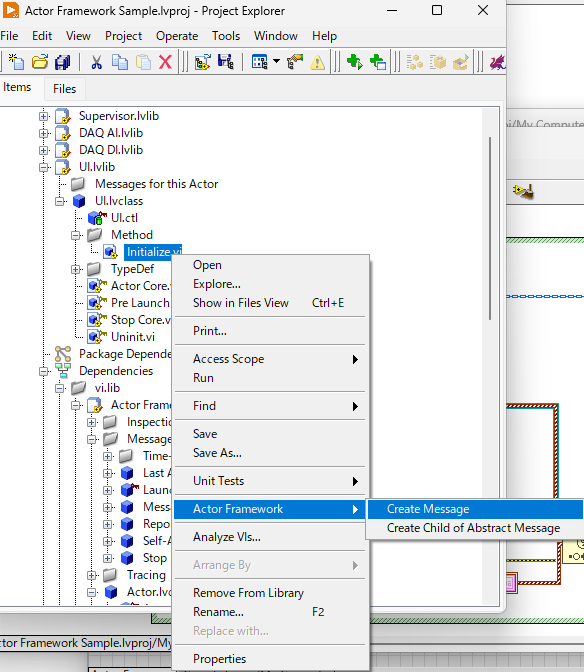This screenshot has width=584, height=672.
Task: Click the Stop message class cube icon
Action: 127,558
